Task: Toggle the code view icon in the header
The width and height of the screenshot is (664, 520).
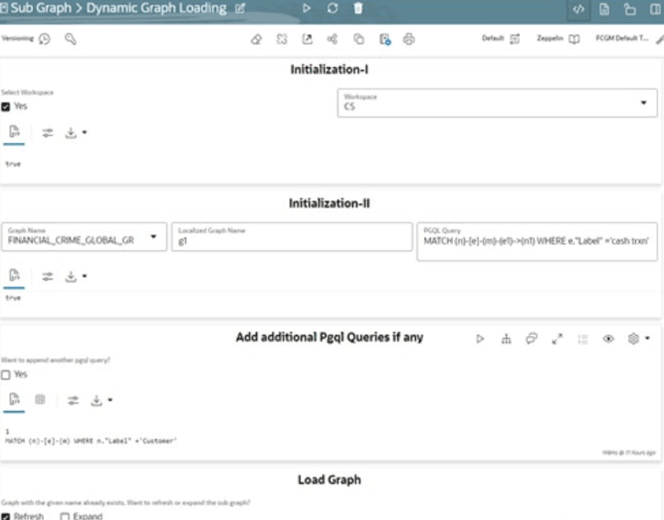Action: (578, 9)
